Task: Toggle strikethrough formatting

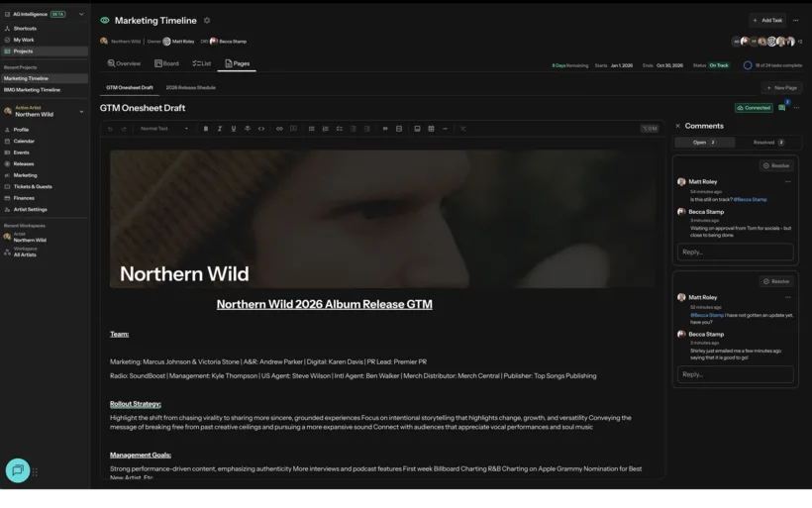Action: click(x=248, y=129)
